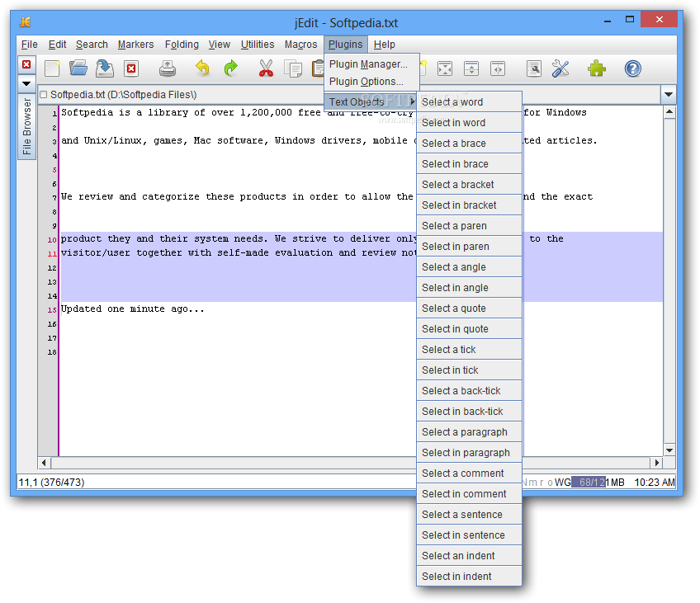Screen dimensions: 700x603
Task: Open the dockable area dropdown arrow on left
Action: click(x=26, y=83)
